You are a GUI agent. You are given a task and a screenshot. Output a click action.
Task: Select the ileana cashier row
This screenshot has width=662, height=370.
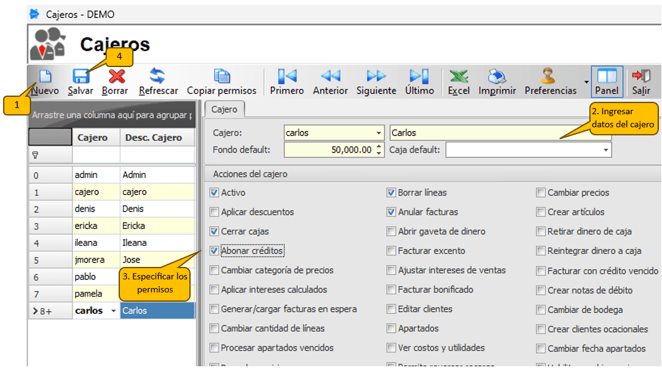coord(112,243)
